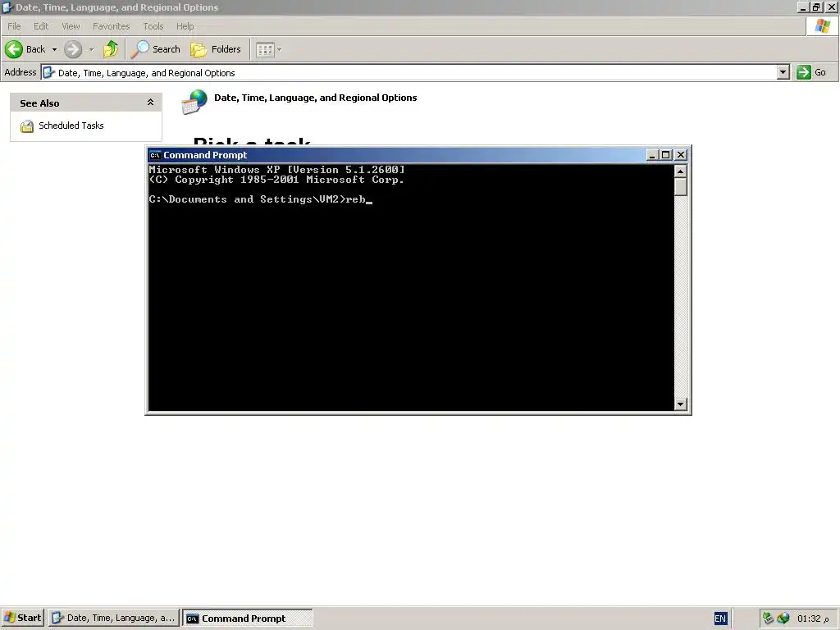Restore down the Control Panel window
Image resolution: width=840 pixels, height=630 pixels.
pyautogui.click(x=816, y=7)
